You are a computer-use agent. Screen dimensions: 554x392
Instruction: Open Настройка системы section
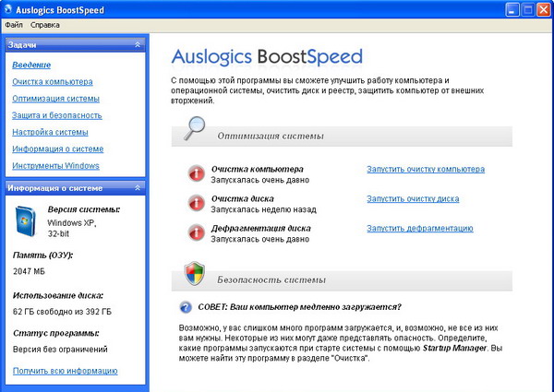coord(50,132)
